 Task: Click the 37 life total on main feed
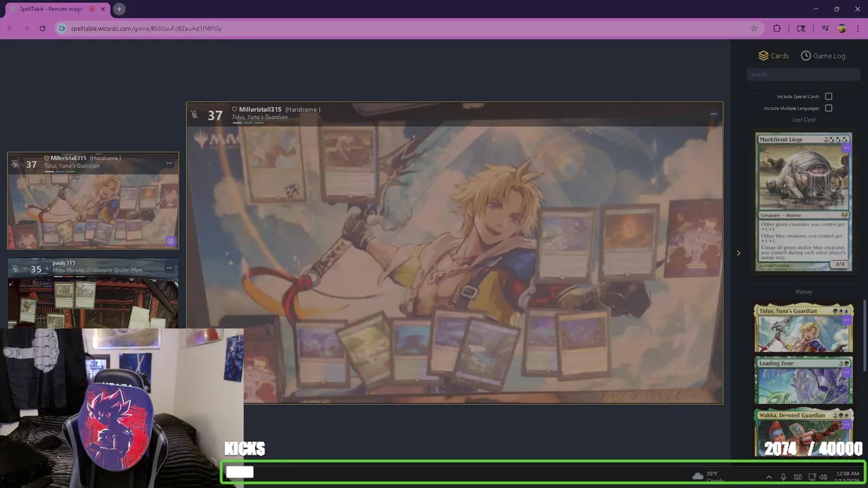pos(215,116)
